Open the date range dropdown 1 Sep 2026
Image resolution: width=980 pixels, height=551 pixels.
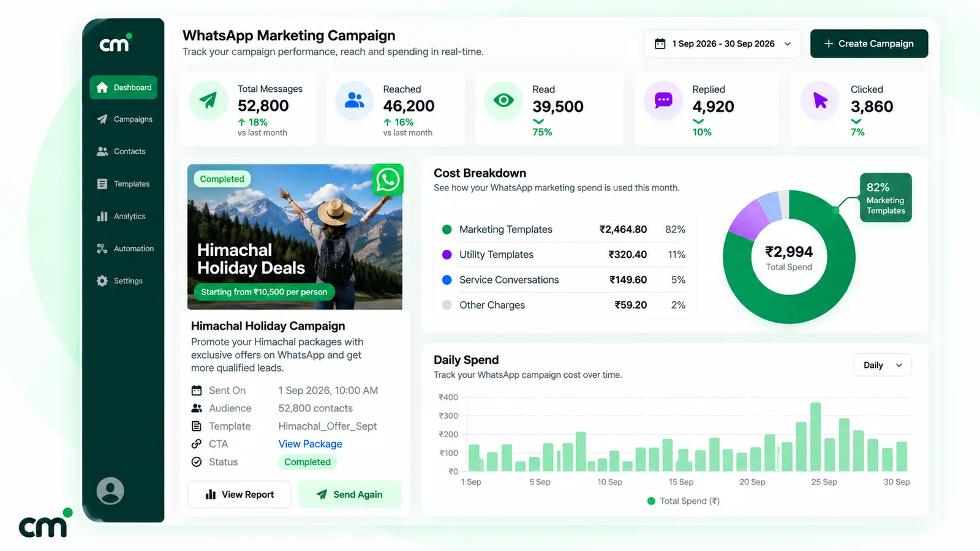[722, 44]
